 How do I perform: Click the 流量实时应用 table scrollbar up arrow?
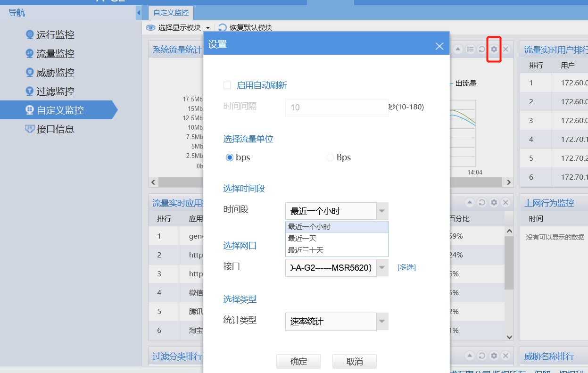509,231
